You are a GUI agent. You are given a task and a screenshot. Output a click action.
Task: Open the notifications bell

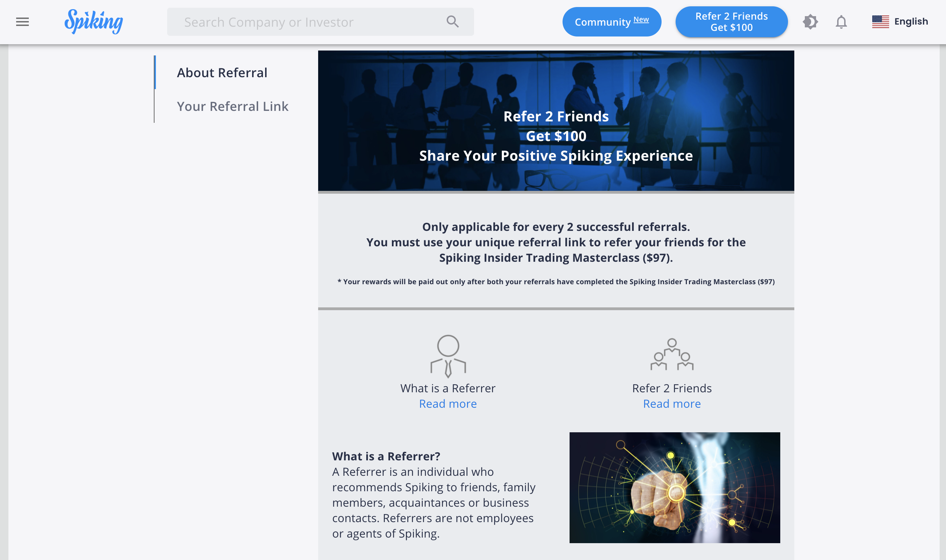pyautogui.click(x=841, y=22)
